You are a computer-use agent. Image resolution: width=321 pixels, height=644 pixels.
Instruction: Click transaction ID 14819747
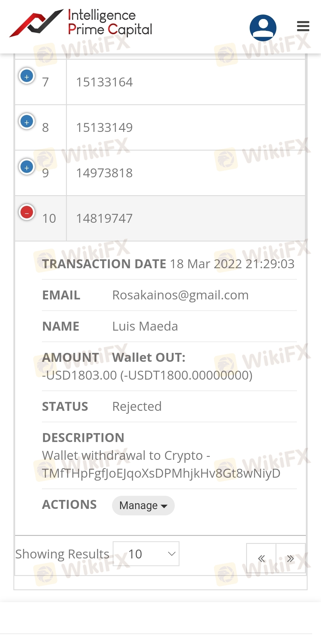coord(104,219)
